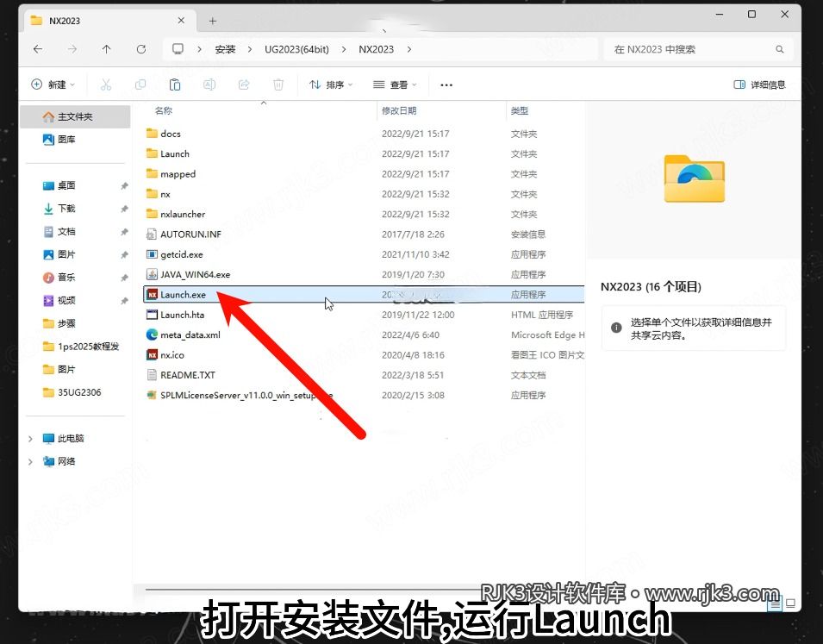Screen dimensions: 823x644
Task: Click the Cut scissors icon
Action: coord(106,84)
